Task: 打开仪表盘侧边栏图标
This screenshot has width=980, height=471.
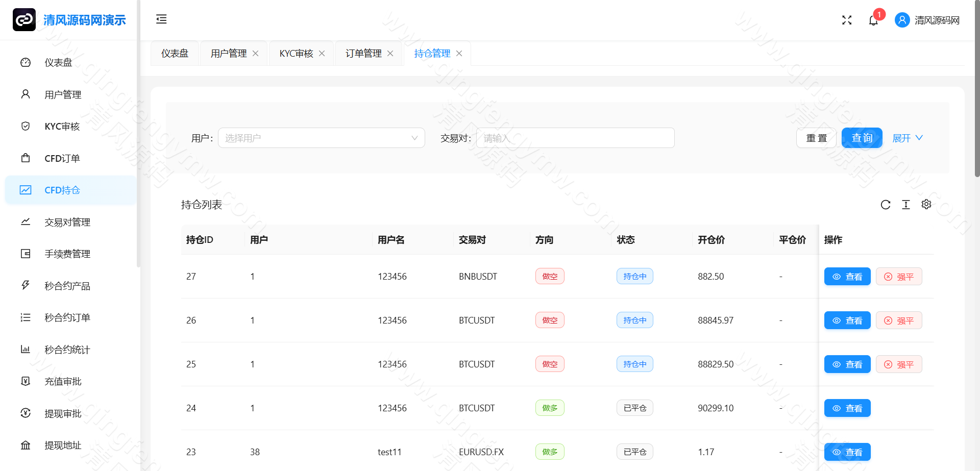Action: pos(26,62)
